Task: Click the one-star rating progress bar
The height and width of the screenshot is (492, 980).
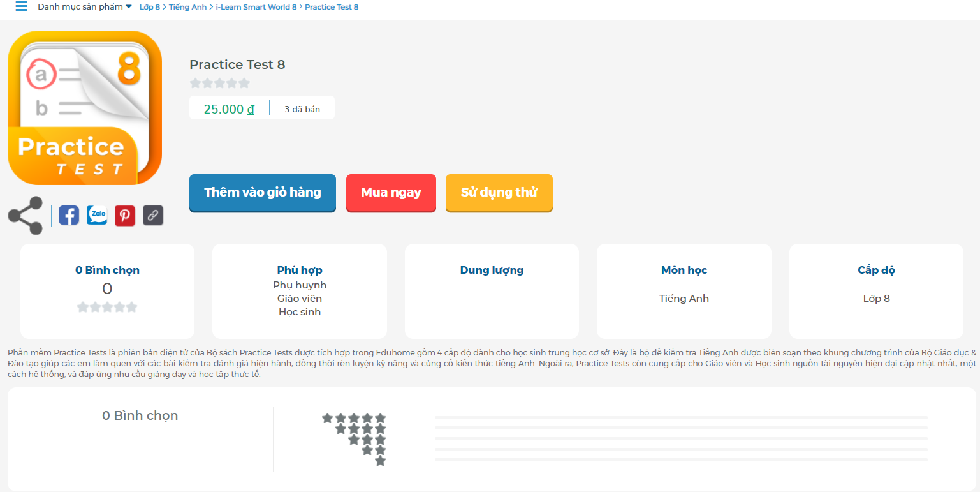Action: (x=681, y=459)
